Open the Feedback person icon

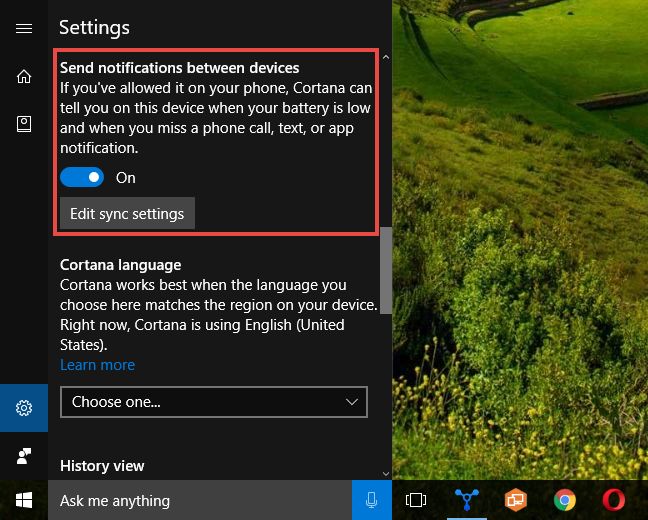[24, 456]
